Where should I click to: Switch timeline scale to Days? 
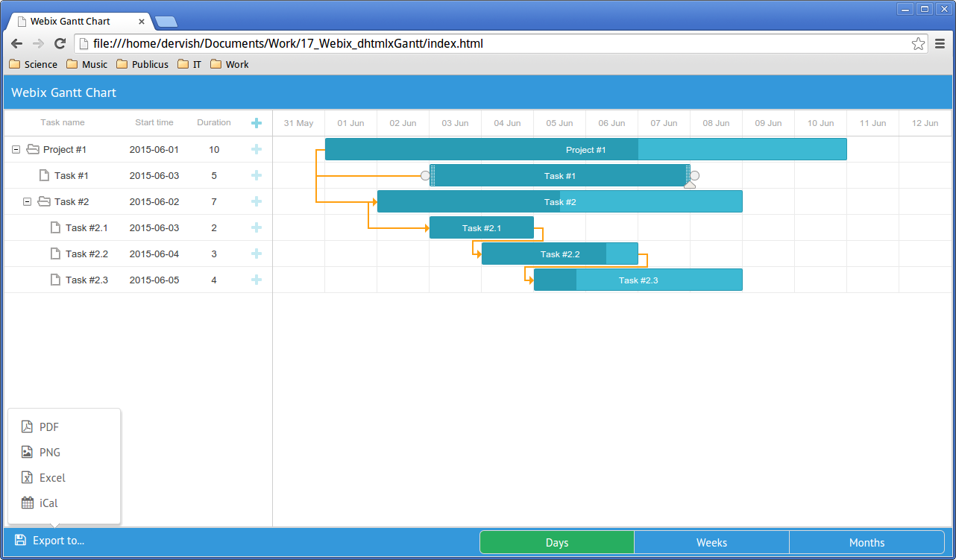[x=557, y=542]
